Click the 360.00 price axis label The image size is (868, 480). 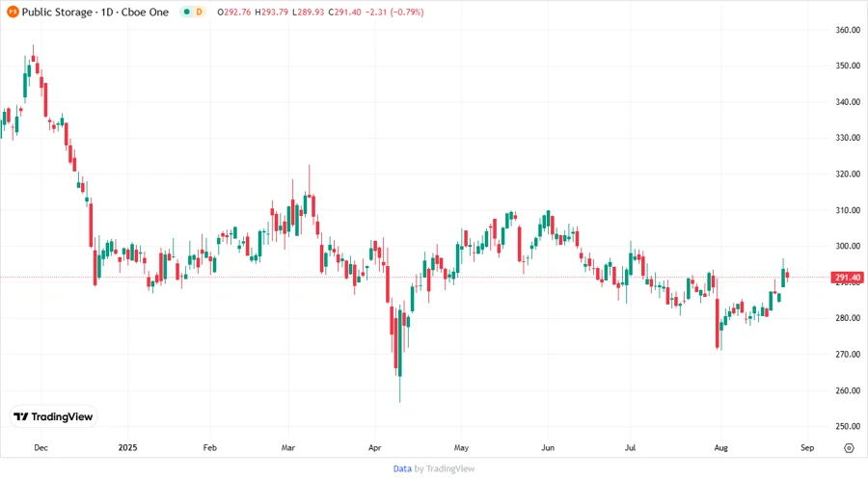(x=848, y=30)
